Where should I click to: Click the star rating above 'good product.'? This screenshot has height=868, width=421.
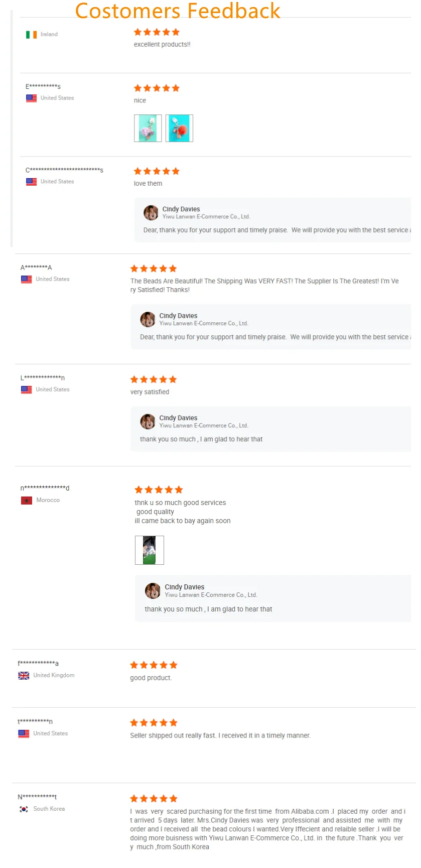click(154, 665)
